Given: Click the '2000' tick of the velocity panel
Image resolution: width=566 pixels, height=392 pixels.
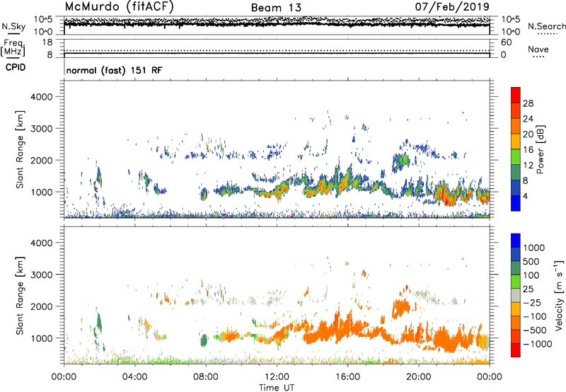Looking at the screenshot, I should (x=42, y=306).
